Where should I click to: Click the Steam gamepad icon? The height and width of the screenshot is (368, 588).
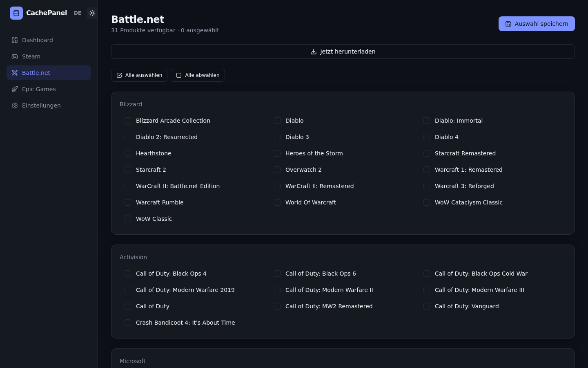15,56
